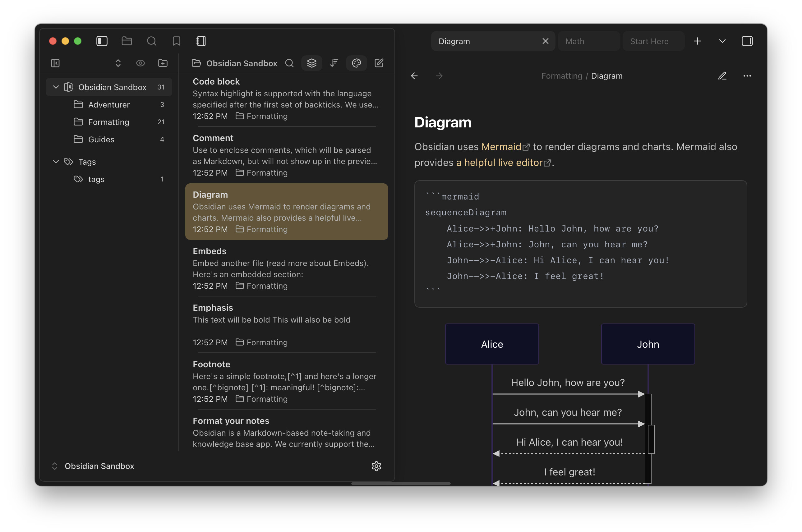
Task: Collapse the Tags section
Action: 56,162
